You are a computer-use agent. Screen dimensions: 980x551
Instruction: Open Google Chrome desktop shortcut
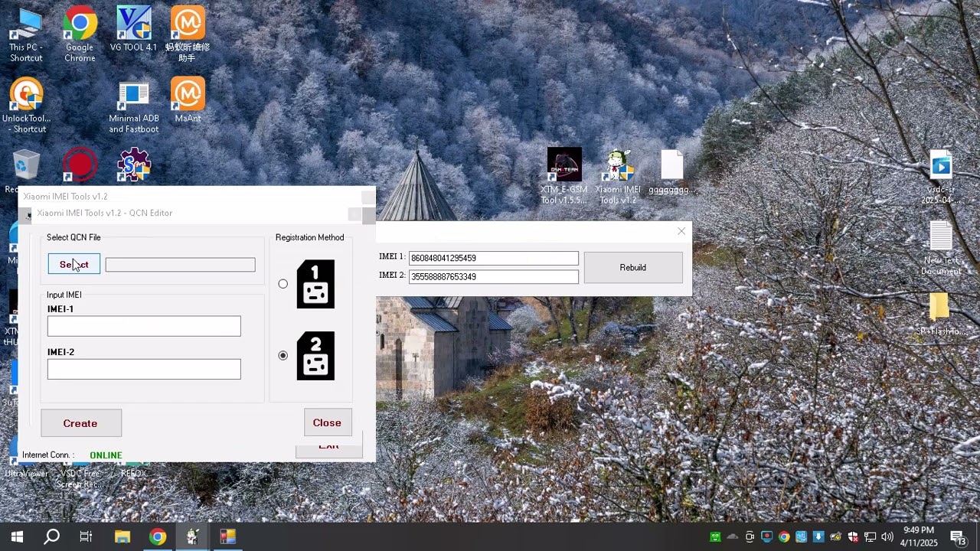80,34
